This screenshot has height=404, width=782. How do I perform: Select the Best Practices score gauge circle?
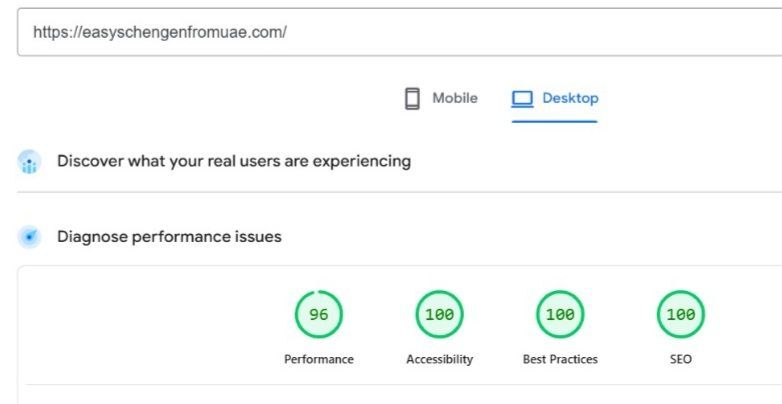click(560, 315)
